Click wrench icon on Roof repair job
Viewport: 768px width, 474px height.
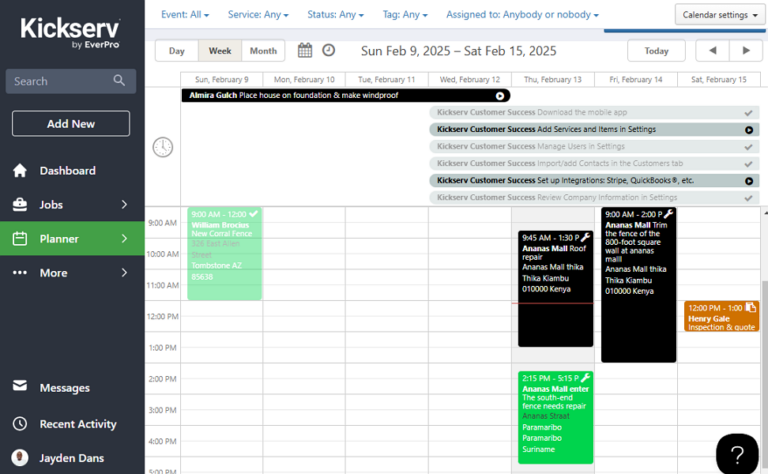click(585, 237)
